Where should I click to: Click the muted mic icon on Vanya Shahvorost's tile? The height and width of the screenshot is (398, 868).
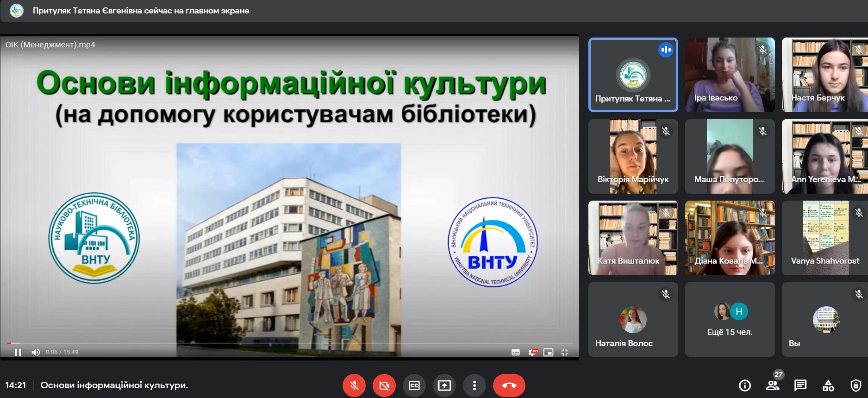[x=859, y=213]
